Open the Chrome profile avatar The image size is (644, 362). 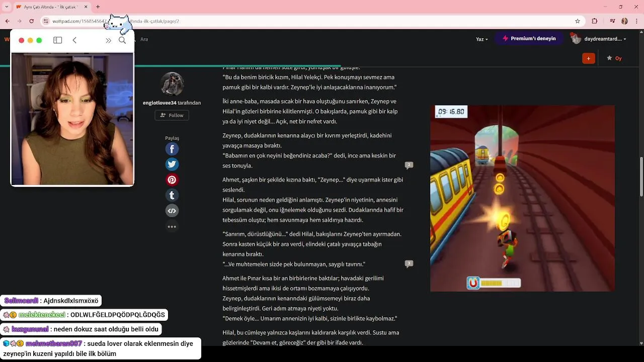coord(624,21)
